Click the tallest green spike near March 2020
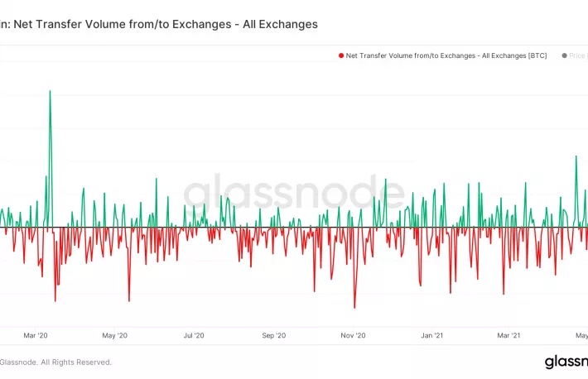The width and height of the screenshot is (588, 379). pyautogui.click(x=50, y=92)
